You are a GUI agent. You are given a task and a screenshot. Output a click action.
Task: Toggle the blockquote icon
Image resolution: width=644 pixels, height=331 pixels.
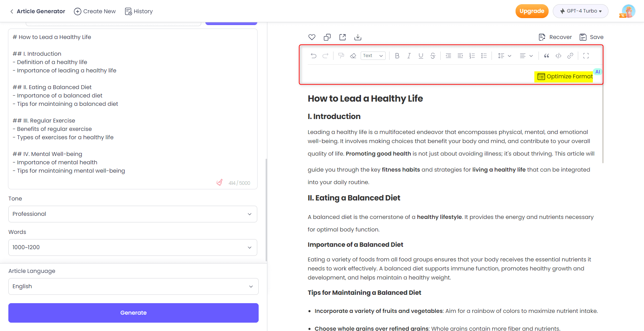547,56
